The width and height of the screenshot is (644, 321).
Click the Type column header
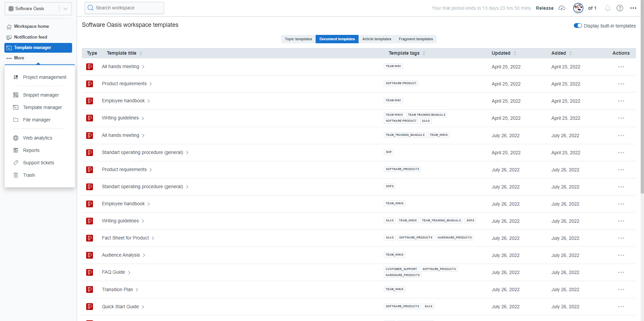(x=92, y=53)
